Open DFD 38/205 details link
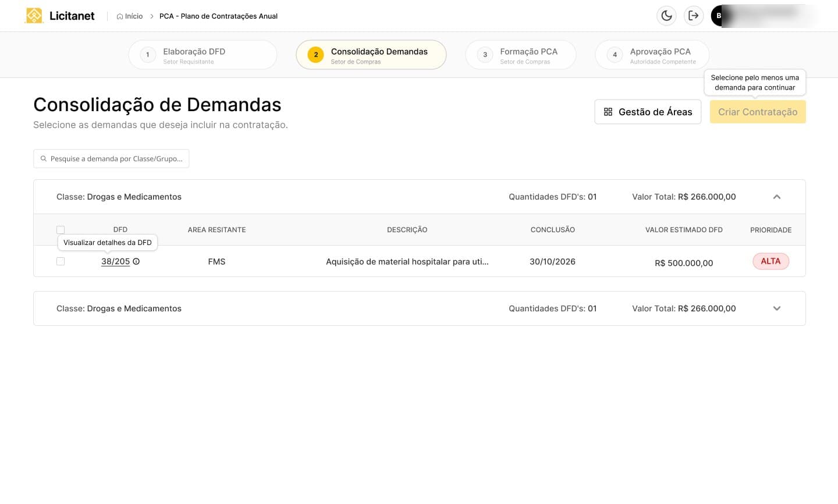 coord(115,261)
